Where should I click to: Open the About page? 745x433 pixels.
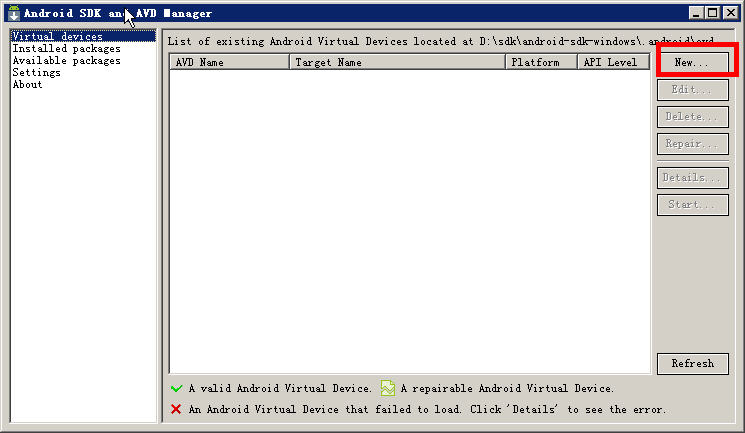pyautogui.click(x=28, y=84)
